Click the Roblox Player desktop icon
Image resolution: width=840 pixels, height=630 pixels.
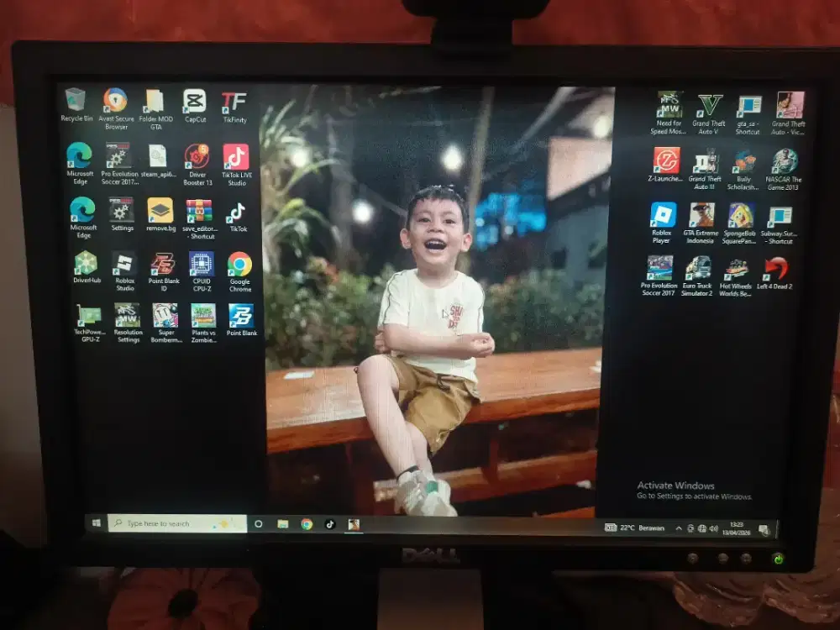pyautogui.click(x=663, y=216)
